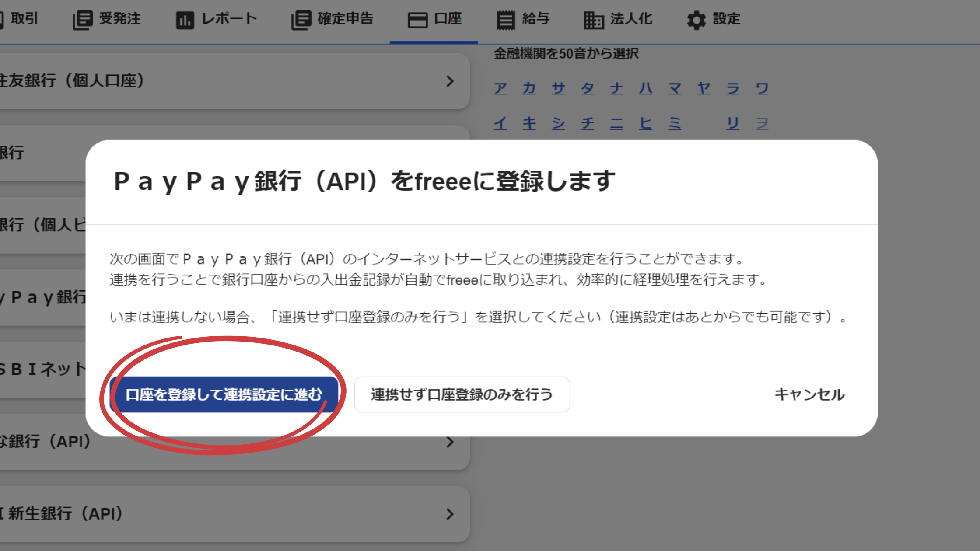The image size is (980, 551).
Task: Expand the 住友銀行（個人口座） row chevron
Action: 450,81
